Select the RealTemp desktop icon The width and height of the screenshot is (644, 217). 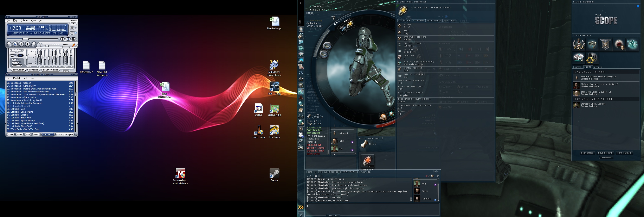click(x=274, y=132)
